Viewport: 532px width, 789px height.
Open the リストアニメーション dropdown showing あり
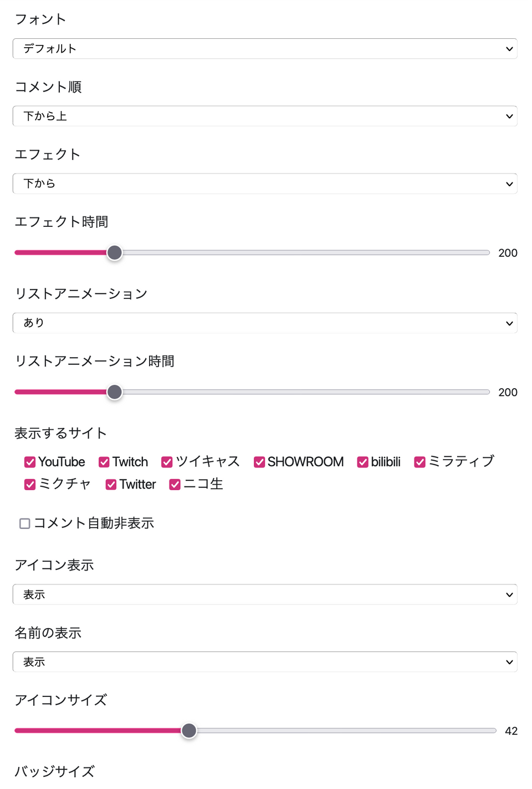pos(264,323)
